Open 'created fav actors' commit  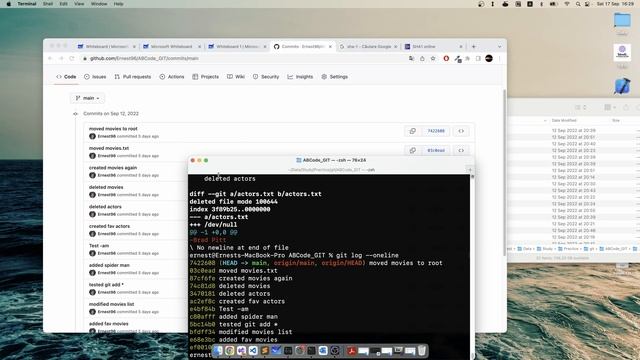coord(109,226)
